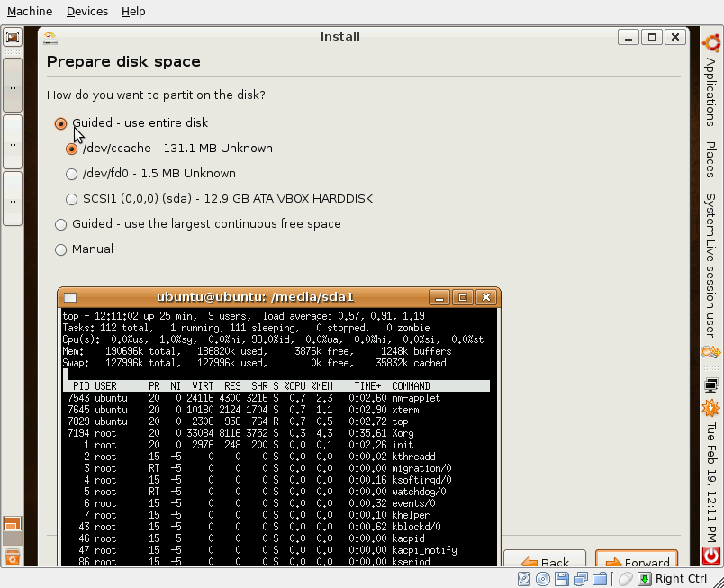724x588 pixels.
Task: Open the Places menu in the Ubuntu panel
Action: tap(710, 159)
